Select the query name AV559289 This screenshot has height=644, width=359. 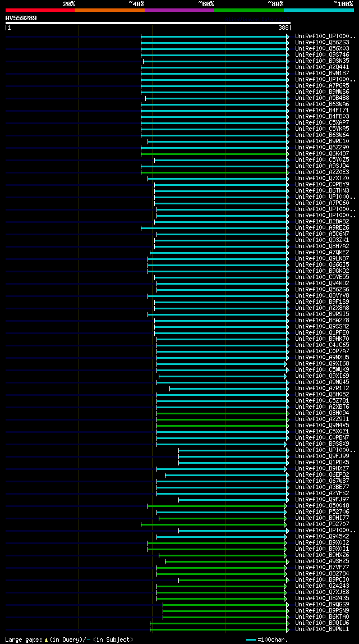click(x=21, y=17)
